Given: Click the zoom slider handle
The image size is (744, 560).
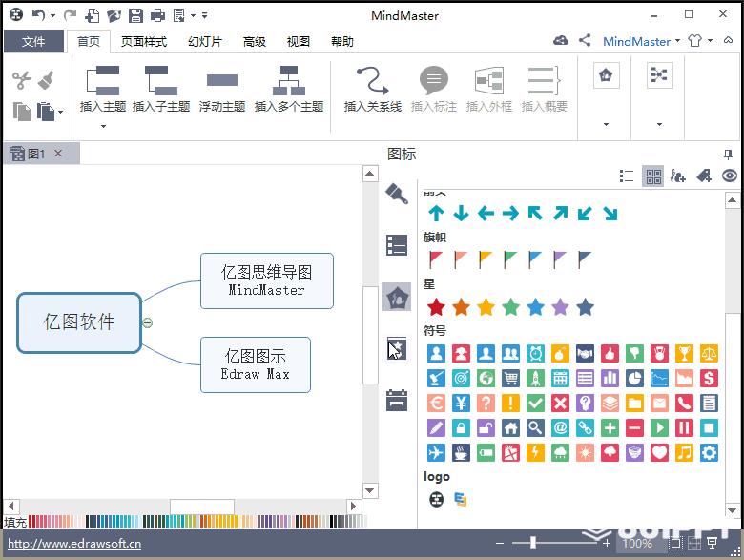Looking at the screenshot, I should click(x=533, y=543).
